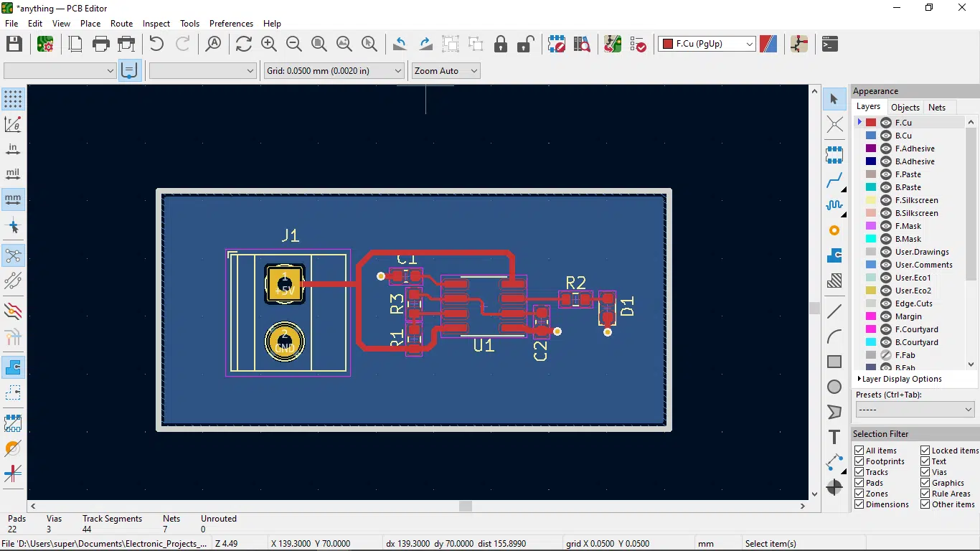980x551 pixels.
Task: Select the Add Vias tool
Action: click(x=834, y=230)
